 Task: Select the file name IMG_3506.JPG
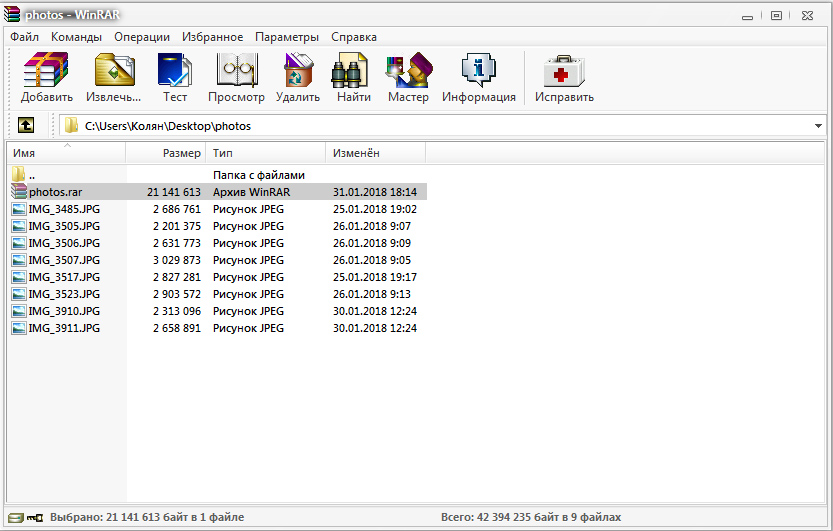click(x=64, y=243)
